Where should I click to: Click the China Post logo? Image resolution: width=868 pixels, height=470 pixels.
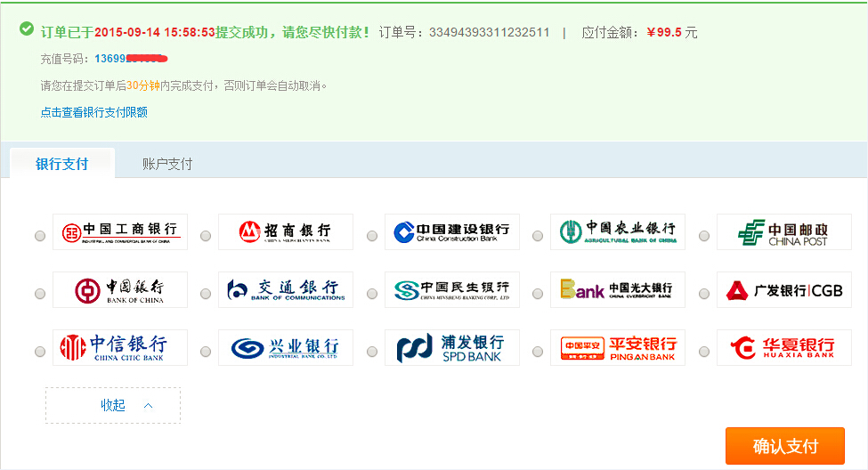click(x=784, y=232)
